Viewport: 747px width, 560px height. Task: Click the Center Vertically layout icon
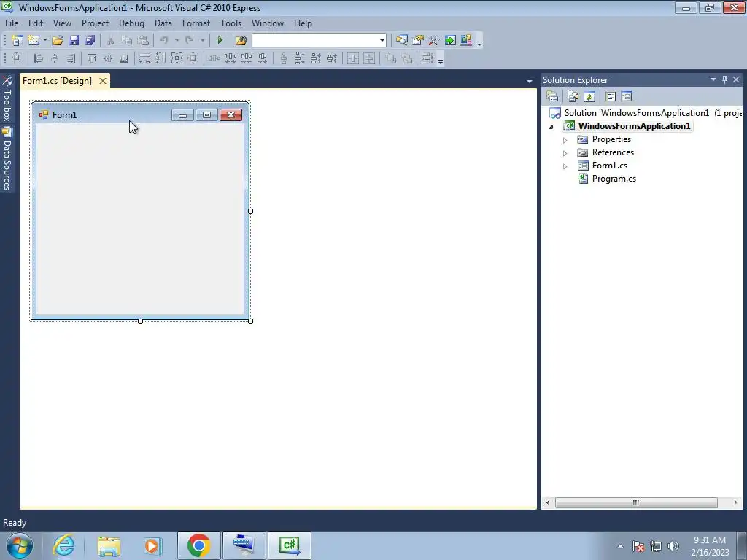coord(369,58)
